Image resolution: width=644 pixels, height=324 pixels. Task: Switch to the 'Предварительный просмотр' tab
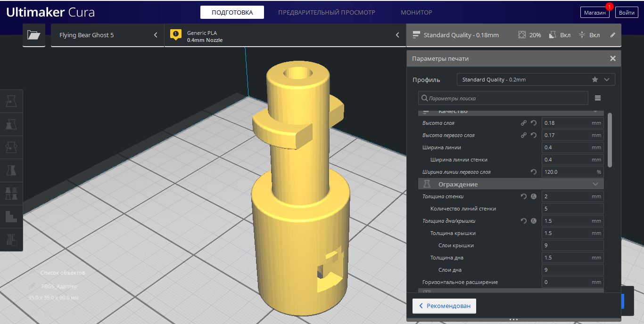(x=326, y=12)
